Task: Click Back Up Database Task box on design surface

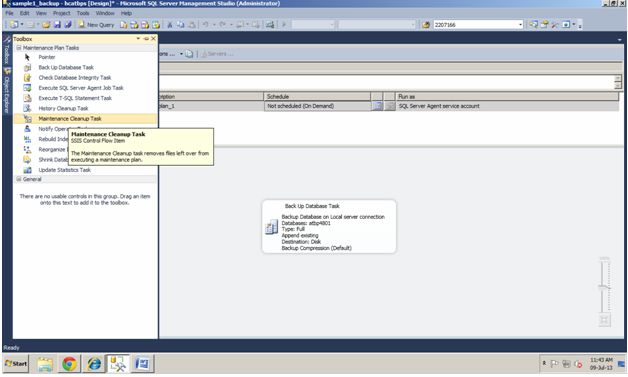Action: 329,227
